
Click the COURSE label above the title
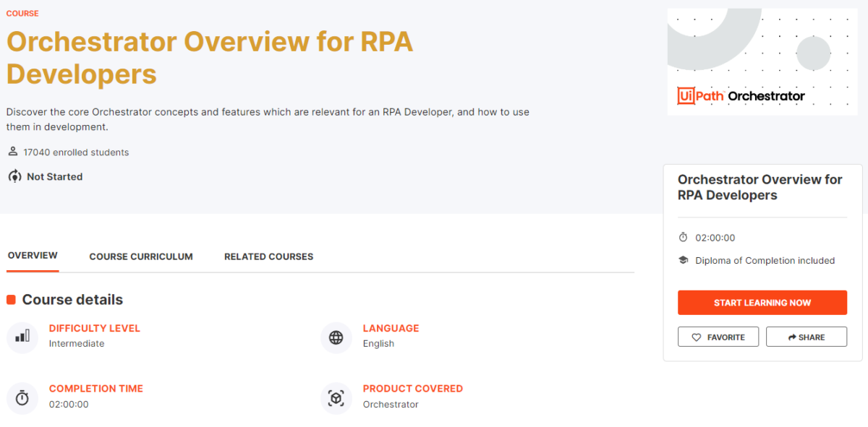coord(22,13)
